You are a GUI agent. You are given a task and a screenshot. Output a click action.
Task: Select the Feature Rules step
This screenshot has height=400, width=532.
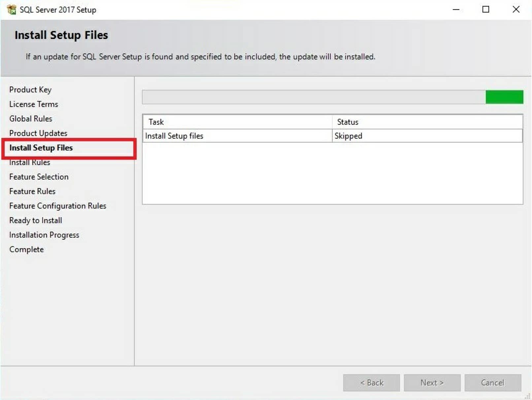[32, 191]
